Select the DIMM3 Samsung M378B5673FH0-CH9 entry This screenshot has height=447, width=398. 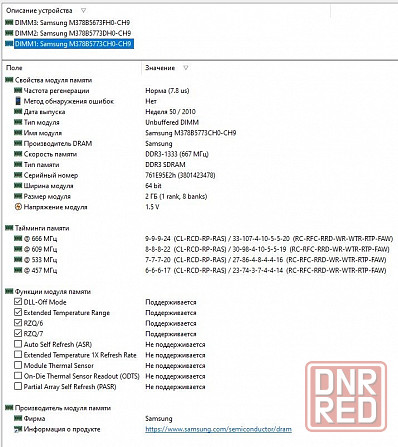tap(72, 23)
